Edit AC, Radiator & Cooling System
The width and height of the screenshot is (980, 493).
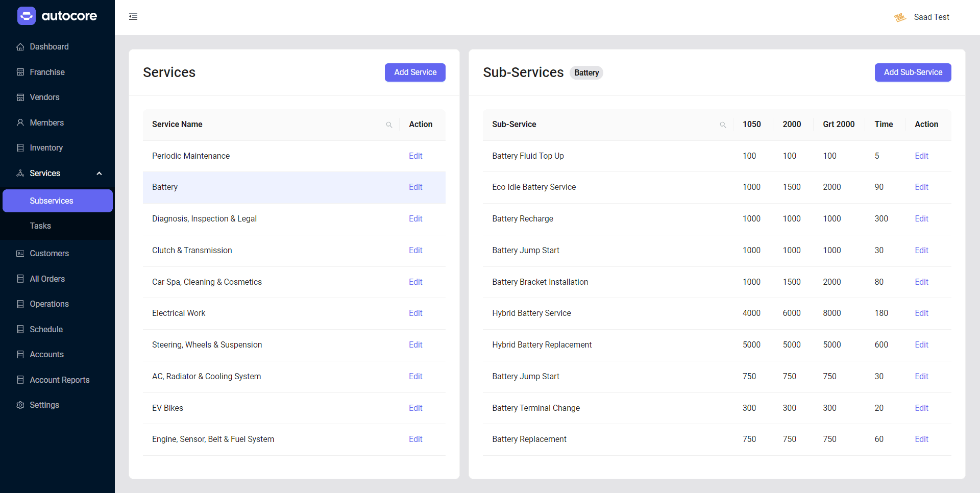[415, 376]
